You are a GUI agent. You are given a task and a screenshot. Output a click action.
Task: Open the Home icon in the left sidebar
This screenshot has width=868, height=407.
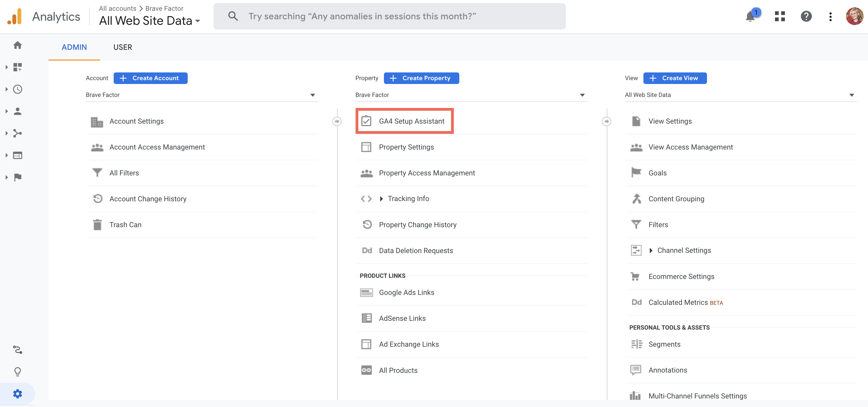pyautogui.click(x=18, y=45)
